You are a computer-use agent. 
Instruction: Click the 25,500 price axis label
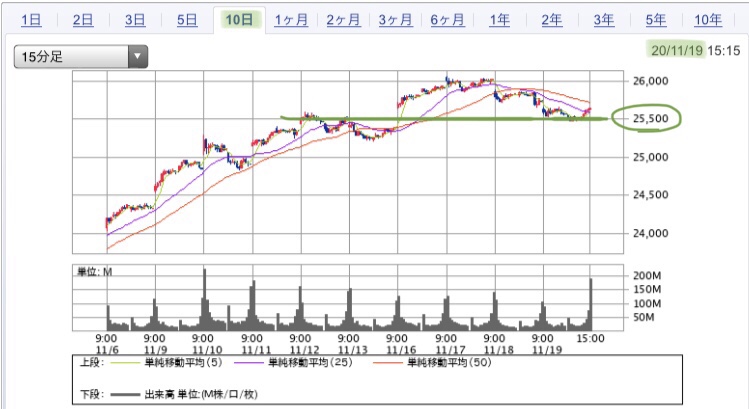point(651,118)
